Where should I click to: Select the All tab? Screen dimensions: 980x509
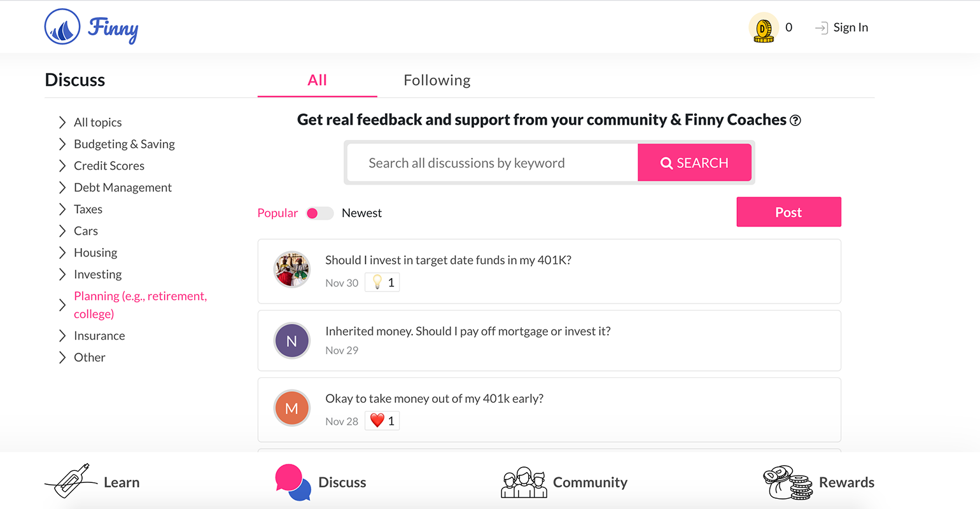point(317,80)
